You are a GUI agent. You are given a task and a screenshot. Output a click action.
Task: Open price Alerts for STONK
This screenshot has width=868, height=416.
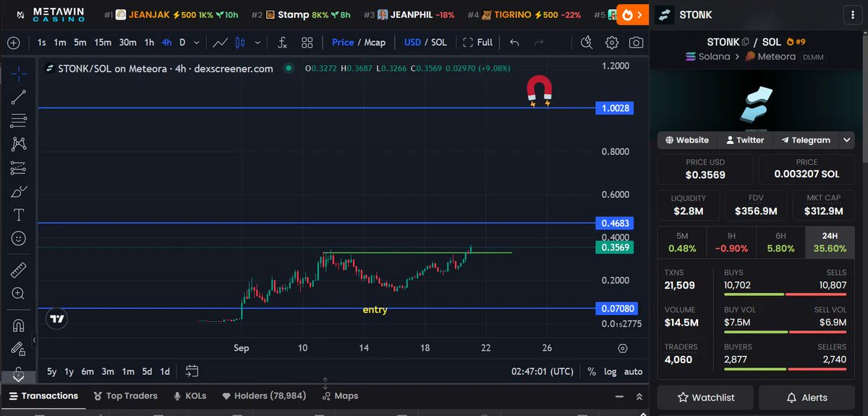[808, 397]
